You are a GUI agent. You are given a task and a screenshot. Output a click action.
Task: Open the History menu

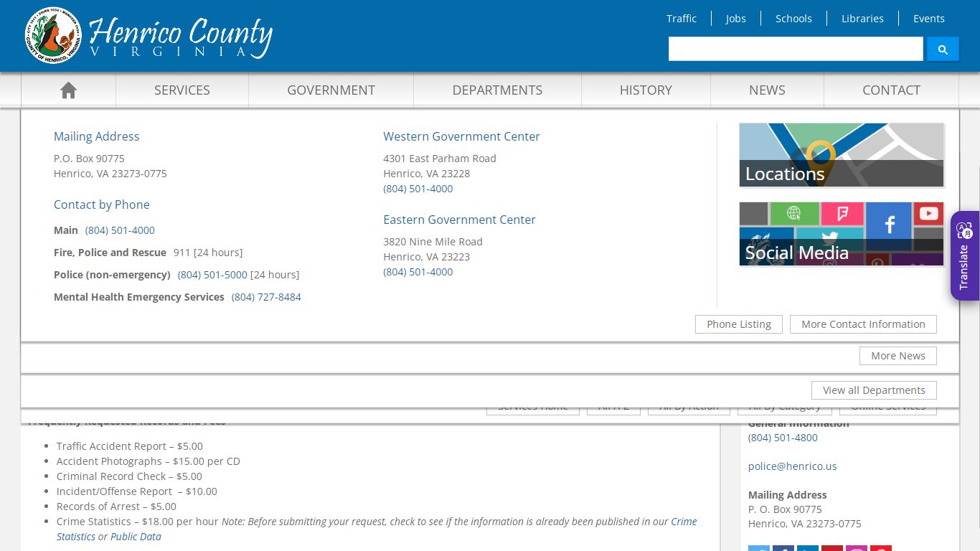coord(646,90)
